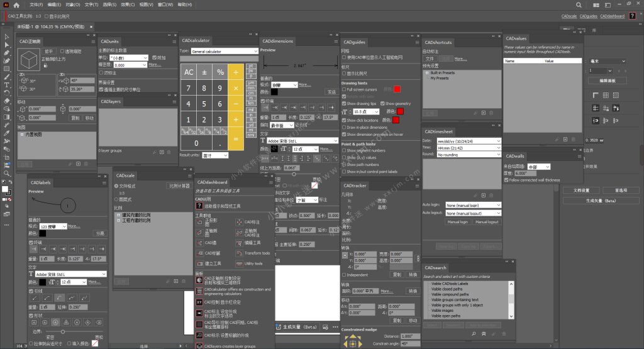Uncheck 附加 checkbox in CADunits

[155, 57]
